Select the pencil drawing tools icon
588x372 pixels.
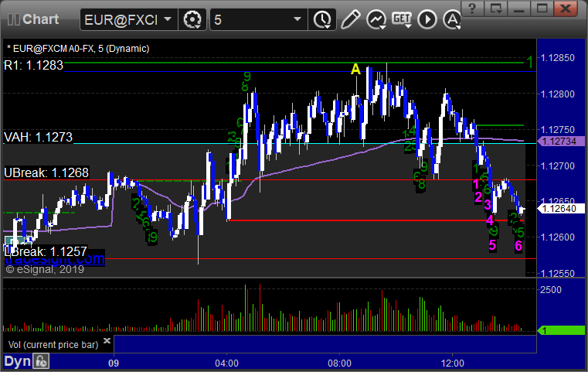(350, 19)
